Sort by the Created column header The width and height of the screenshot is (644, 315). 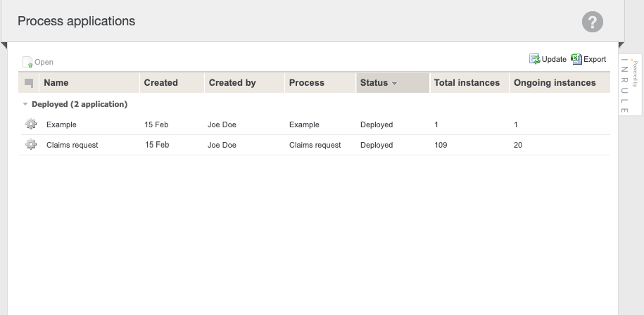[160, 83]
